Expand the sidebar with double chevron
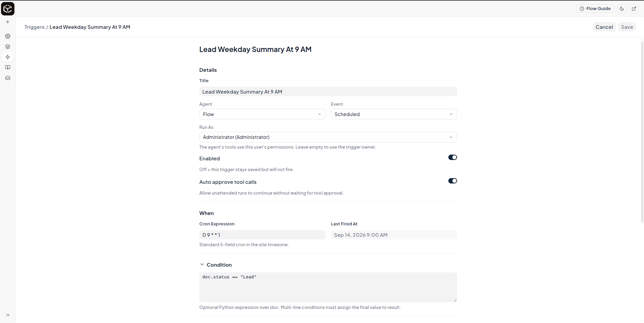The height and width of the screenshot is (323, 644). click(x=8, y=315)
